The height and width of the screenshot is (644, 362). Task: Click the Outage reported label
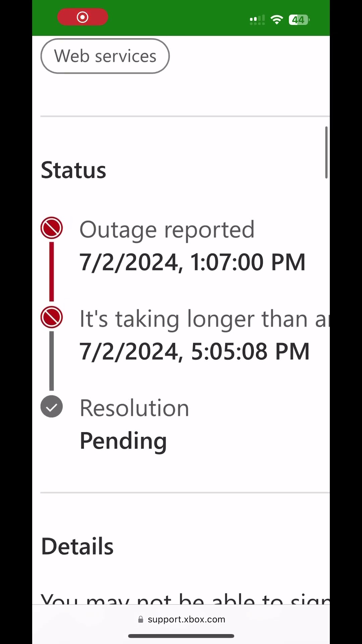pos(167,230)
